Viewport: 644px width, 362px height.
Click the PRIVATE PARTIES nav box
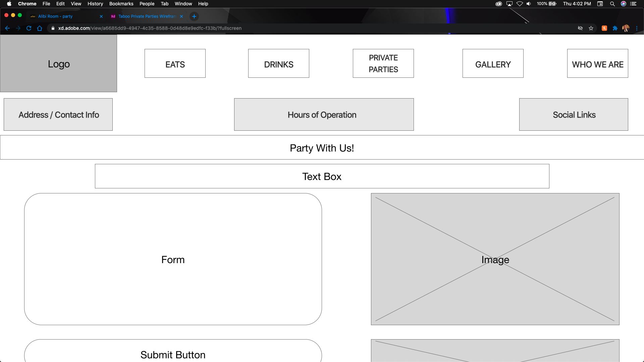[383, 64]
